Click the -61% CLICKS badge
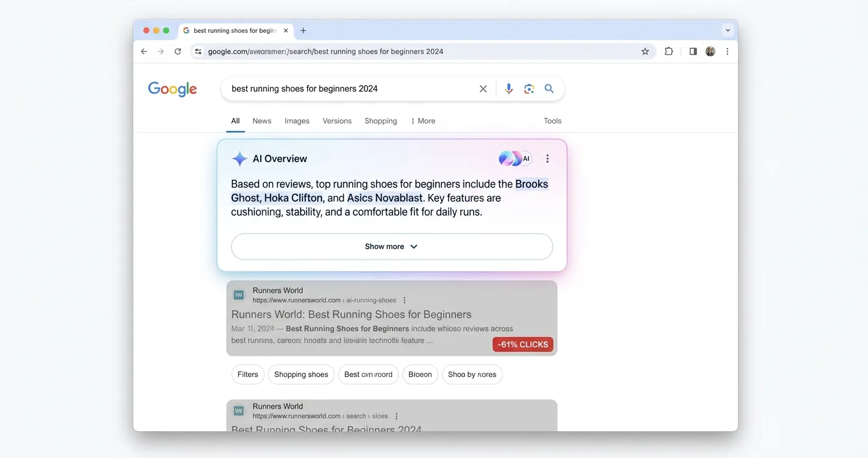This screenshot has height=458, width=868. (x=523, y=345)
